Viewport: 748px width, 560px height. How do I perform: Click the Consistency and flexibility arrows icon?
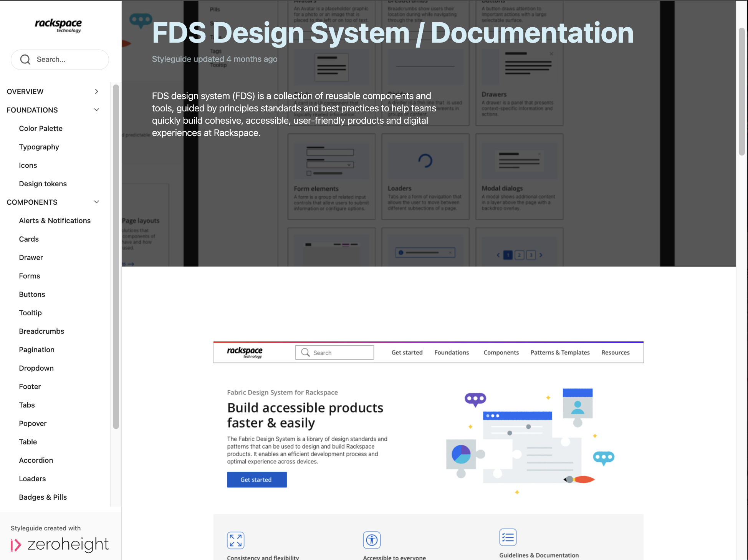coord(235,540)
